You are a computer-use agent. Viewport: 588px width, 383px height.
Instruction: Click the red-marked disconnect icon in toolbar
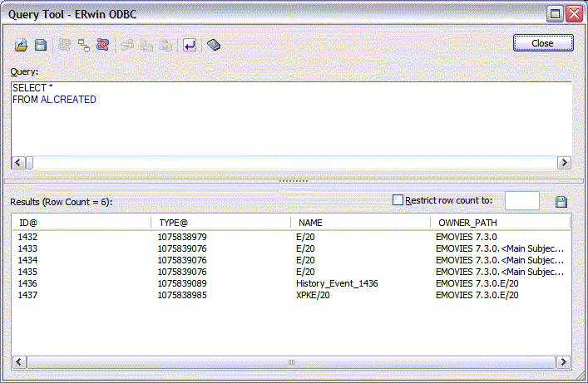[101, 45]
